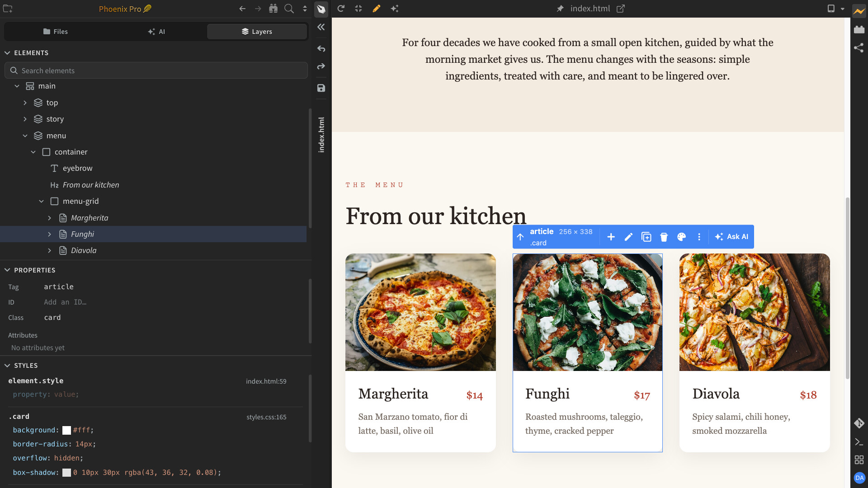Insert new element with the plus icon

point(611,237)
